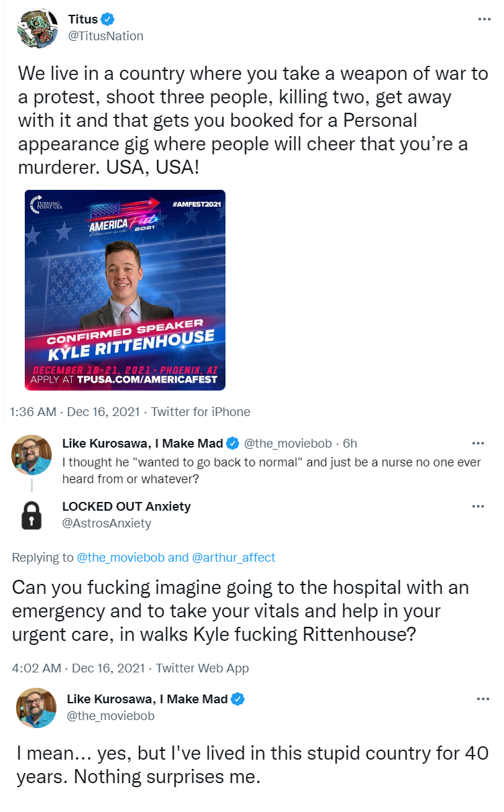The width and height of the screenshot is (504, 812).
Task: Open the first Like Kurosawa profile picture
Action: [x=32, y=454]
